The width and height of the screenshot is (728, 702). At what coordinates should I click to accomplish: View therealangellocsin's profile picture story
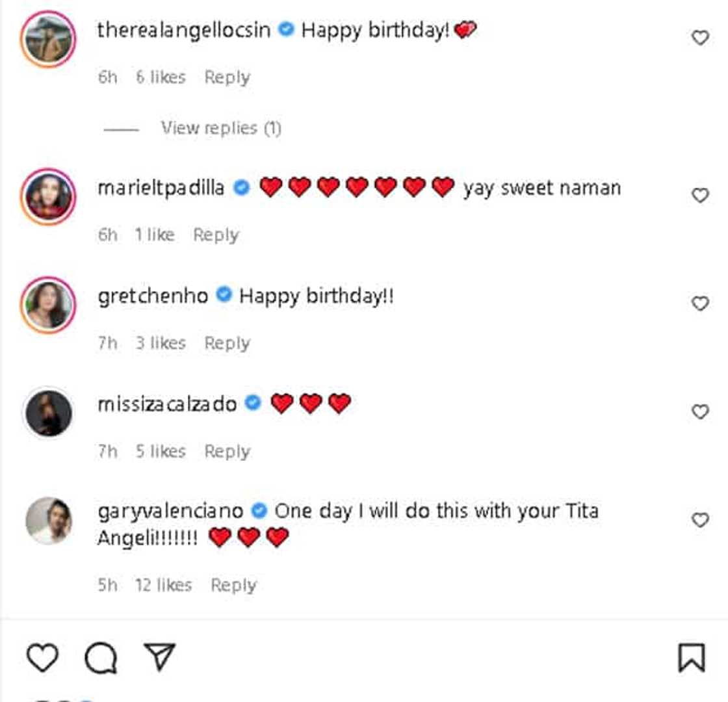click(49, 38)
